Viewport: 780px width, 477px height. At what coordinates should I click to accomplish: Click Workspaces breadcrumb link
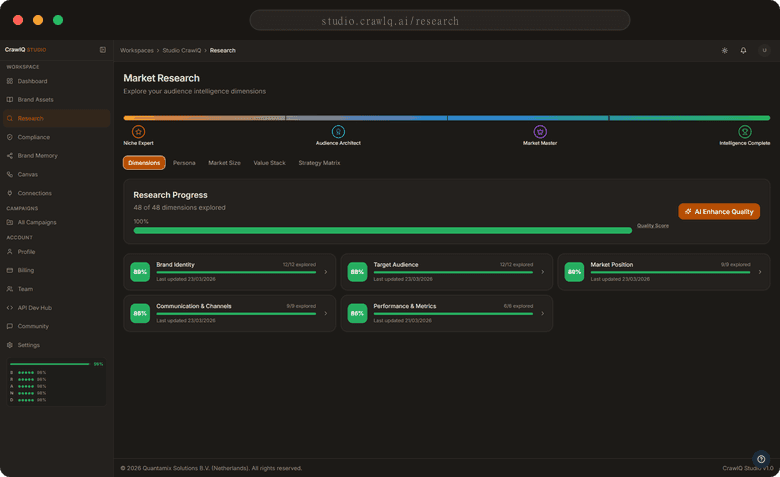coord(137,50)
